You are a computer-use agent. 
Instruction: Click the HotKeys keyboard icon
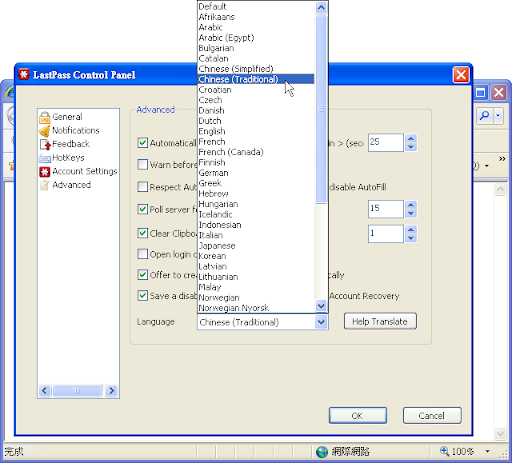pos(45,158)
